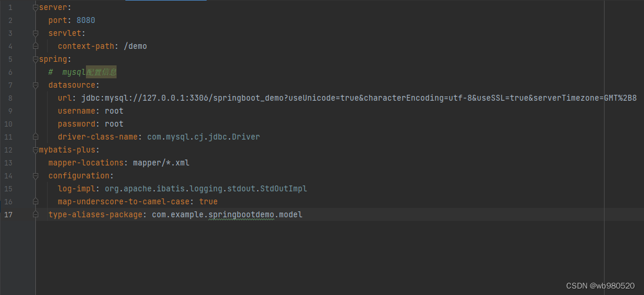Click the '/demo' context path value
Viewport: 644px width, 295px height.
click(x=135, y=46)
